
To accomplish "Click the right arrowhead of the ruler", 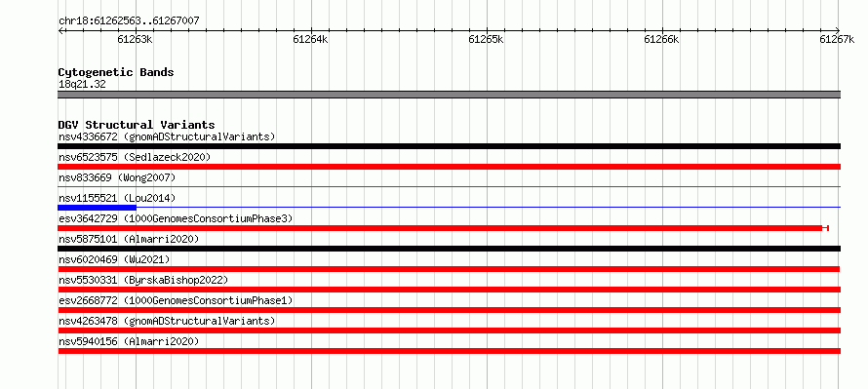I will 838,30.
